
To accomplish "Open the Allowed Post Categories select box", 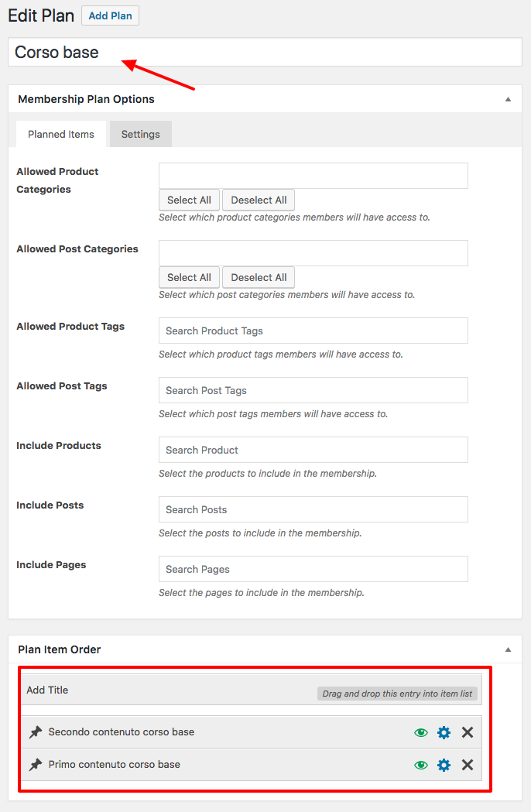I will point(313,253).
